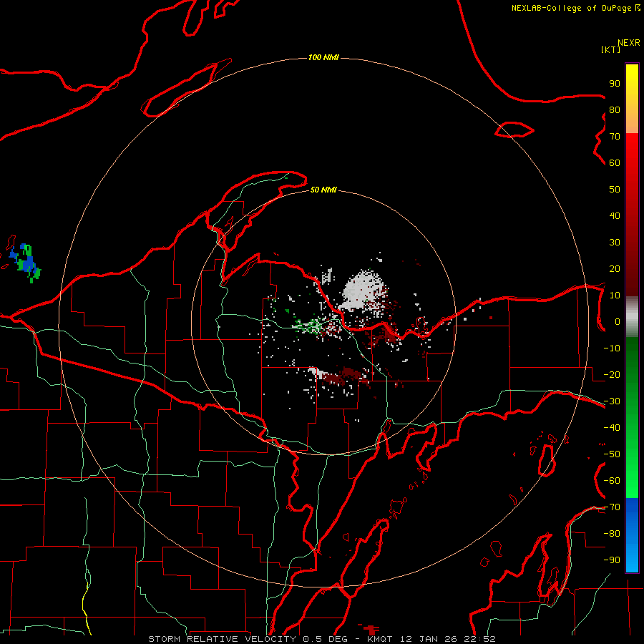Click the blue-green echo cluster at left edge

tap(26, 263)
